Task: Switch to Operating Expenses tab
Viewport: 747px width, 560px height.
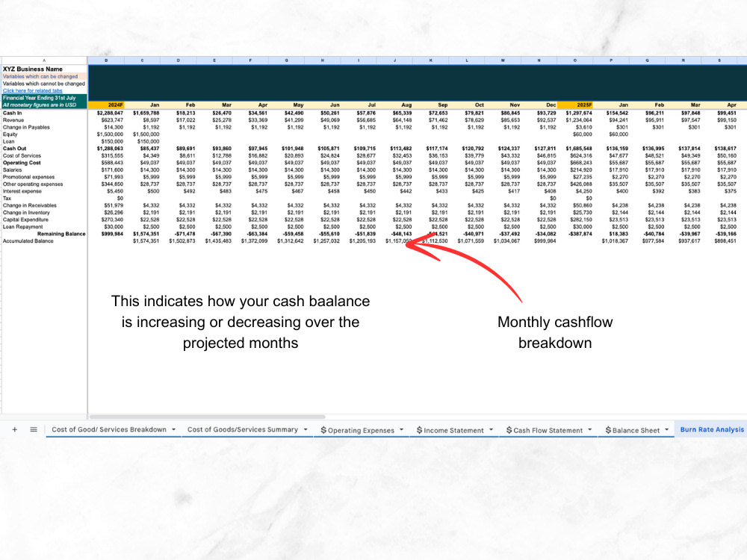Action: 357,430
